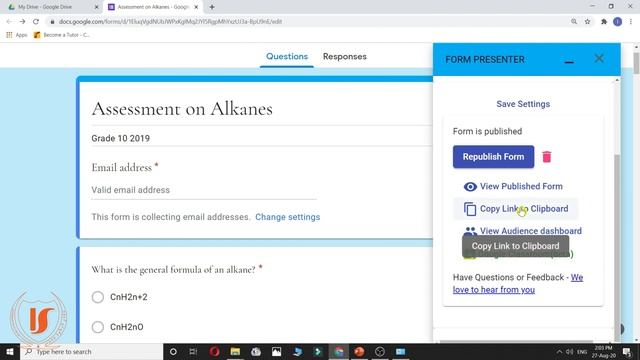Open the taskbar clock and date
640x360 pixels.
click(x=604, y=352)
